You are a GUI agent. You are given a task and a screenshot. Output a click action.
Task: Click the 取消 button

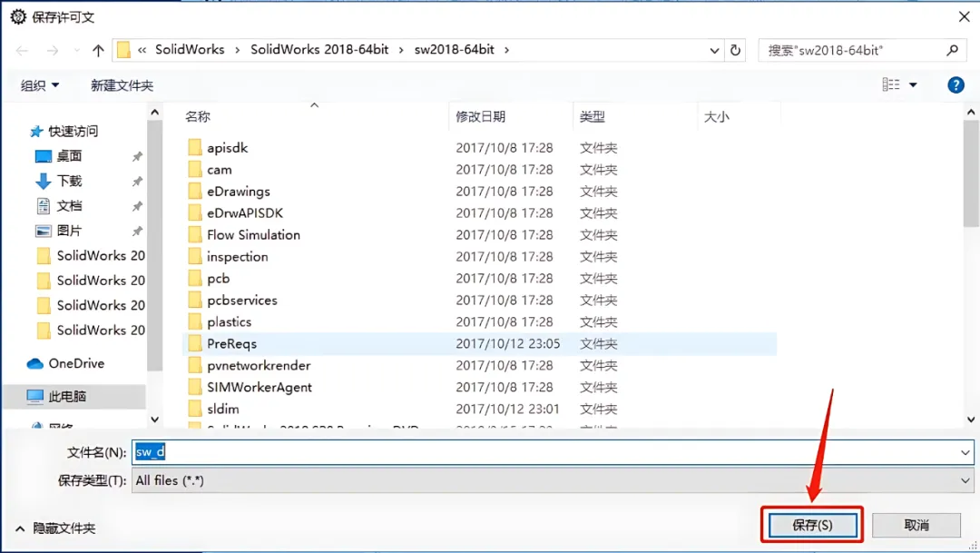pos(916,525)
